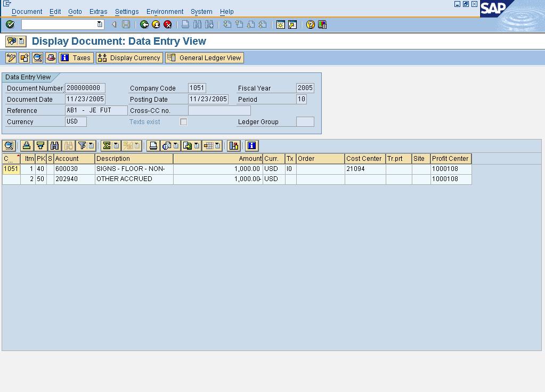Click the grid Export icon

tap(188, 145)
